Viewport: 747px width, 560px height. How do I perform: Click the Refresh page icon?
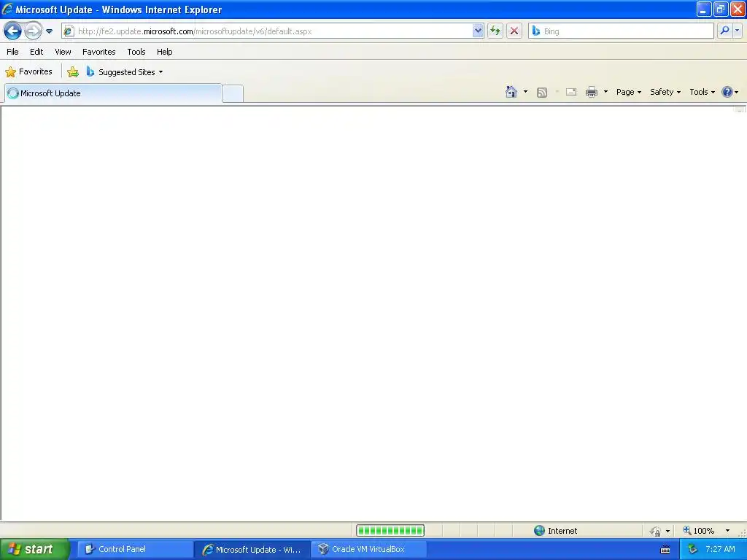495,31
